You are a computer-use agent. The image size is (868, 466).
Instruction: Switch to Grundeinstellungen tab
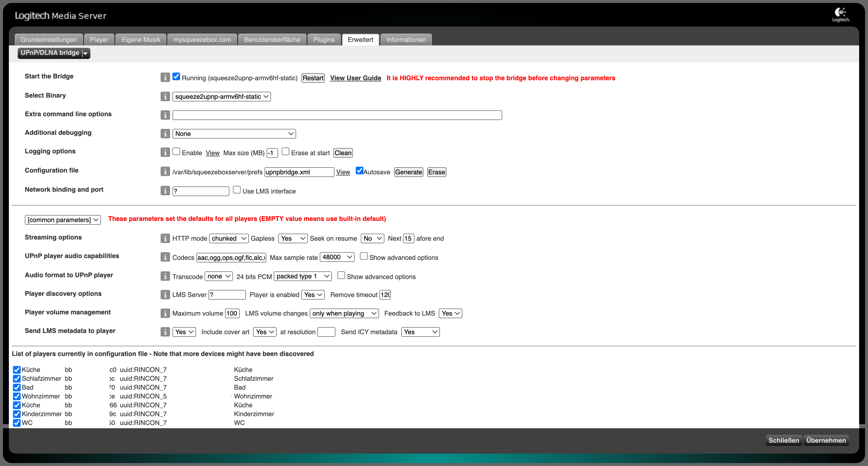[48, 40]
